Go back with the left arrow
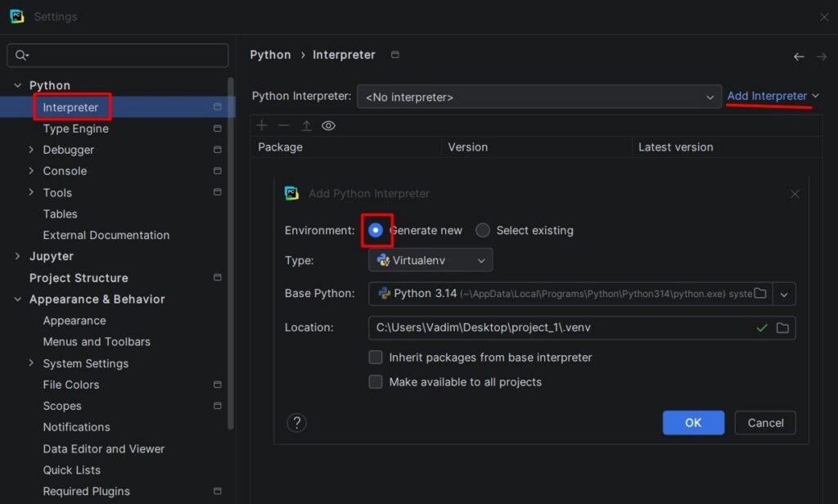838x504 pixels. (x=799, y=56)
